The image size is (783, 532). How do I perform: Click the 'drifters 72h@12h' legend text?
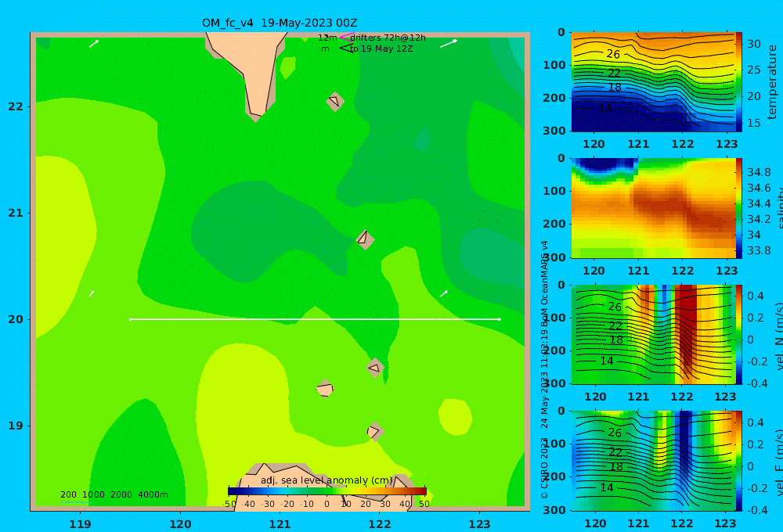[x=388, y=38]
